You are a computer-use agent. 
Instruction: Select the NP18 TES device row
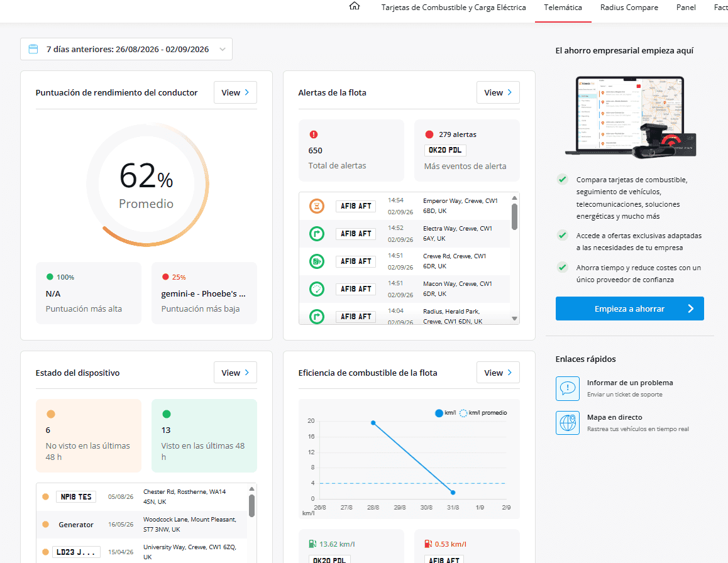[141, 496]
